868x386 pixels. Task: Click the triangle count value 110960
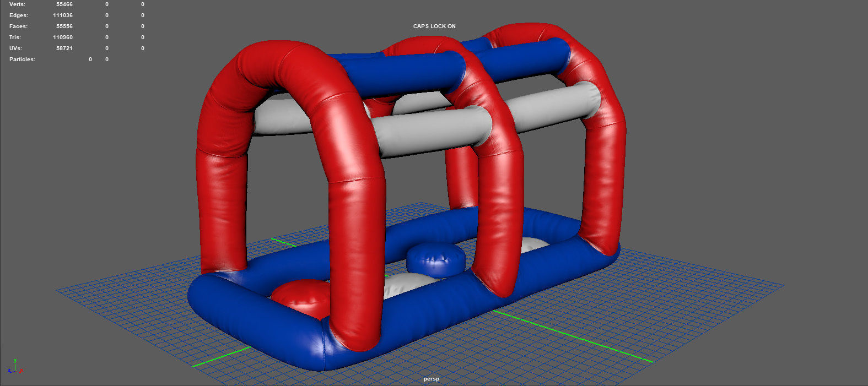click(63, 37)
